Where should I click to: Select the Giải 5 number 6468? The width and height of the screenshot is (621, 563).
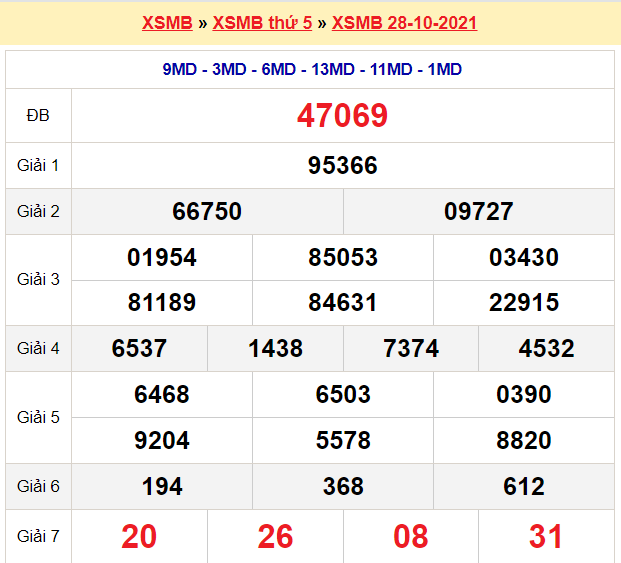tap(162, 395)
